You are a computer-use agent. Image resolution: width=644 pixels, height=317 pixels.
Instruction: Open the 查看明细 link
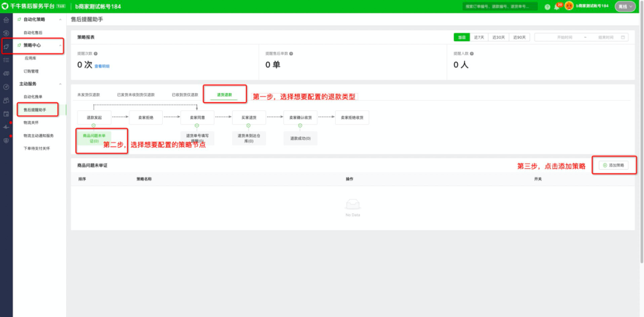pyautogui.click(x=102, y=66)
